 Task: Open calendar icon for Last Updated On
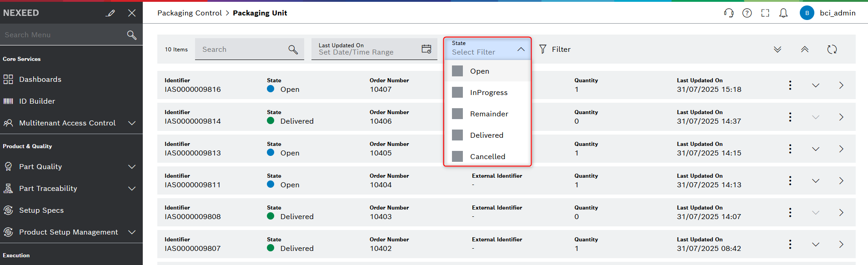pos(426,49)
